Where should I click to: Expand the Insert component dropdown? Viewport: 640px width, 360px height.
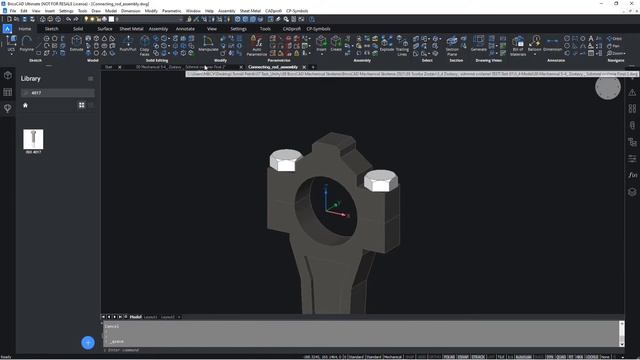(321, 54)
